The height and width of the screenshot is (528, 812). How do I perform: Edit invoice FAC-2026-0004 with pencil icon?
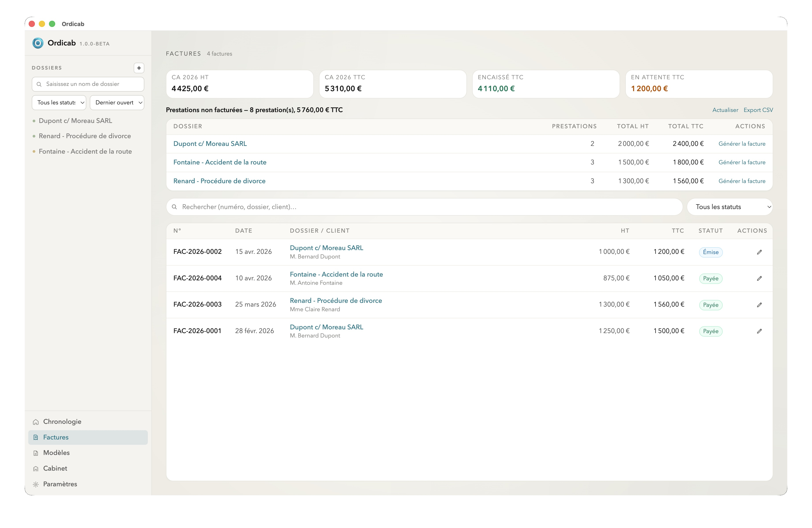[759, 279]
